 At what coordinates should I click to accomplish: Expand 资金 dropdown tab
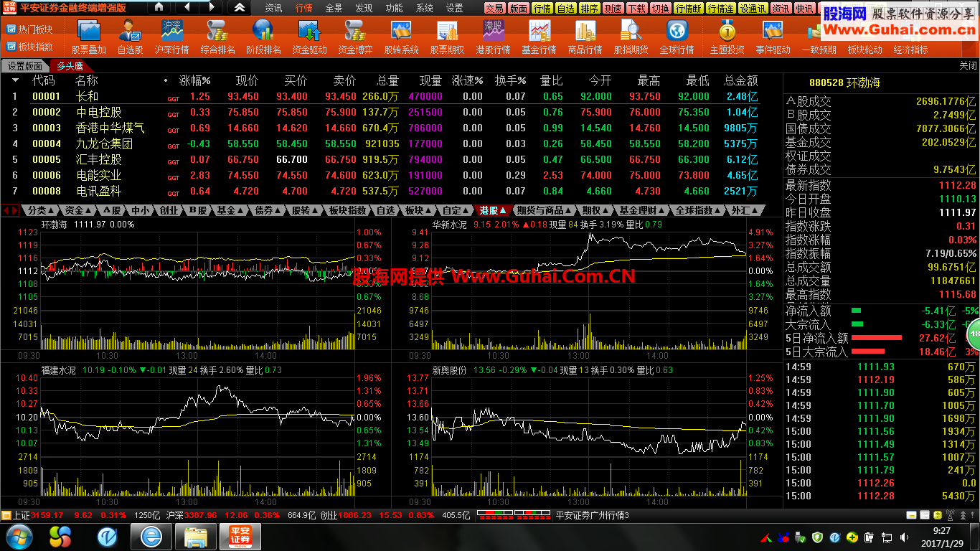[x=79, y=210]
